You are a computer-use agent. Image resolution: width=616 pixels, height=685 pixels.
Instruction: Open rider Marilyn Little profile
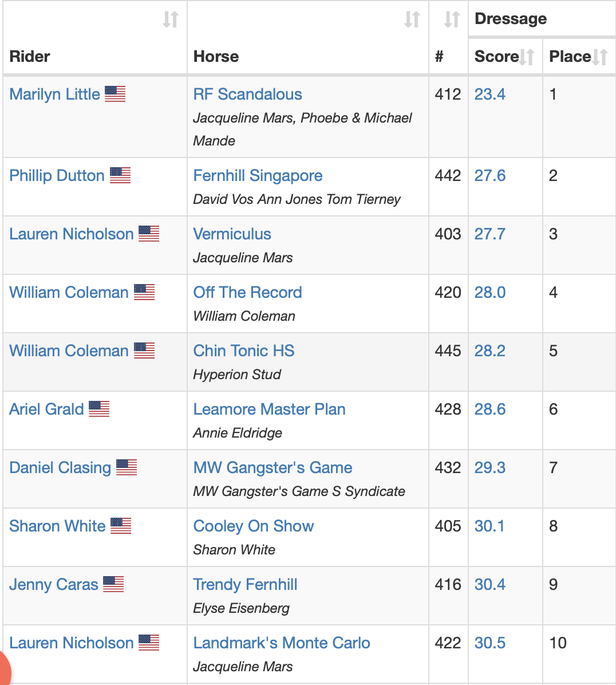(54, 95)
